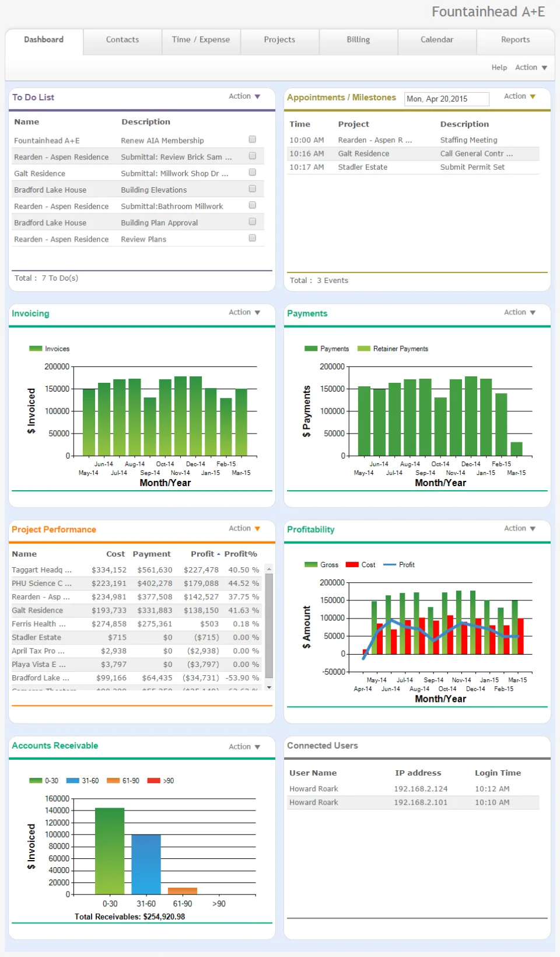Click the Retainer Payments legend swatch
Screen dimensions: 560x957
click(x=364, y=348)
